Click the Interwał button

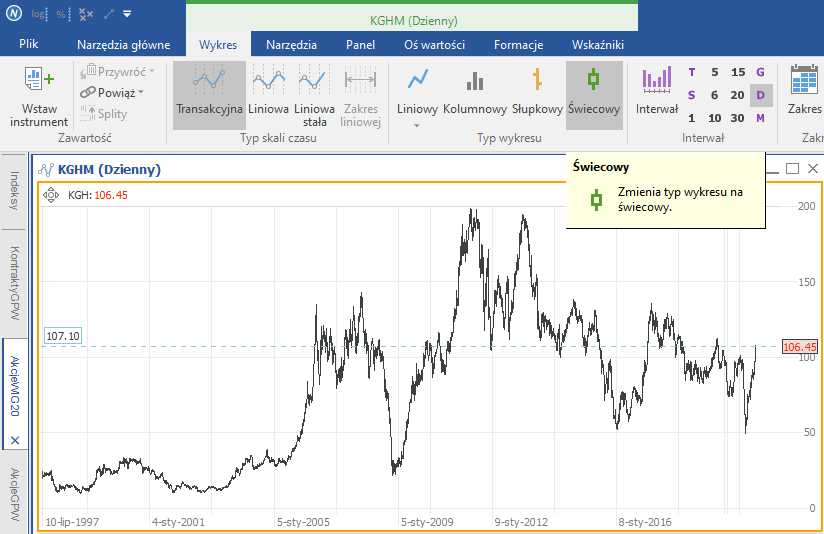pos(657,89)
